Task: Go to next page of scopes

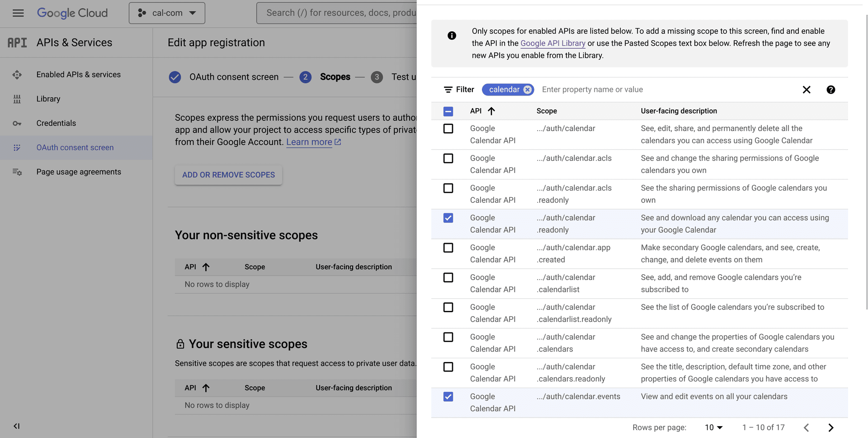Action: [x=830, y=428]
